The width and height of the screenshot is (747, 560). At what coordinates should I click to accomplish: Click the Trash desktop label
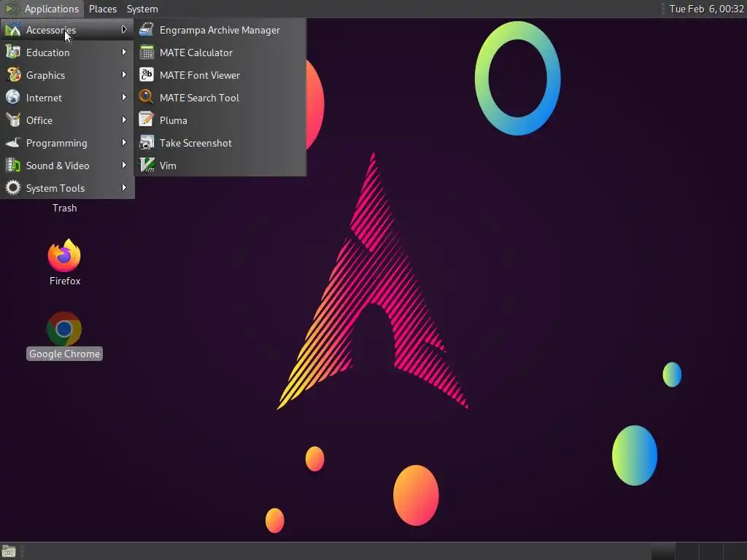[64, 208]
